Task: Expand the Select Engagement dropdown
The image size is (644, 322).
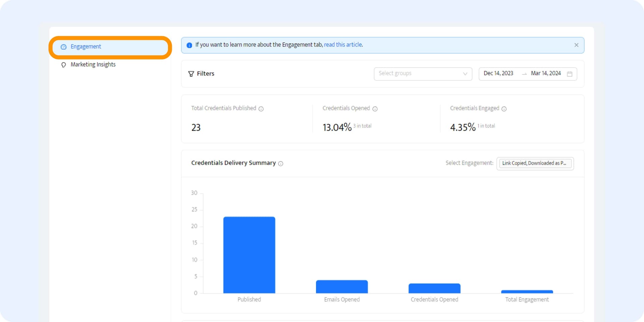Action: coord(535,163)
